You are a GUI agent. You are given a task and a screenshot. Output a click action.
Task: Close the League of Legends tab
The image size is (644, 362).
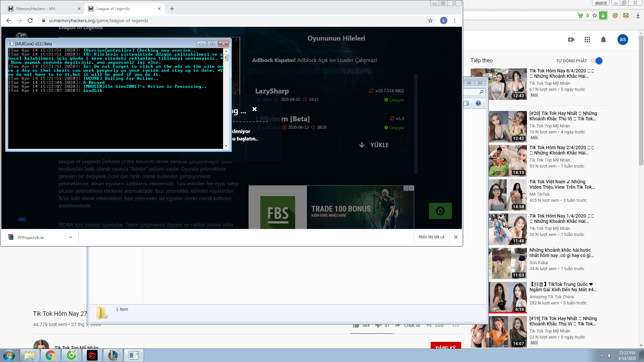coord(159,9)
